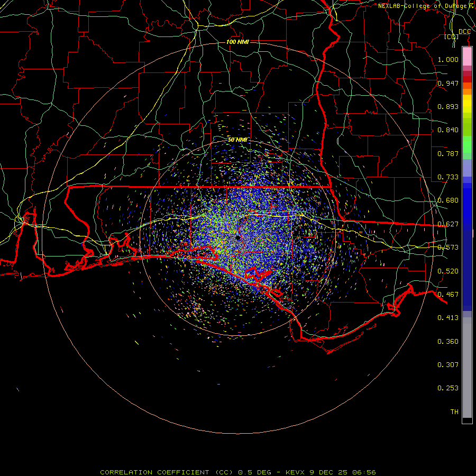476x476 pixels.
Task: Click the "9 DEC 25" date in caption
Action: click(x=328, y=472)
